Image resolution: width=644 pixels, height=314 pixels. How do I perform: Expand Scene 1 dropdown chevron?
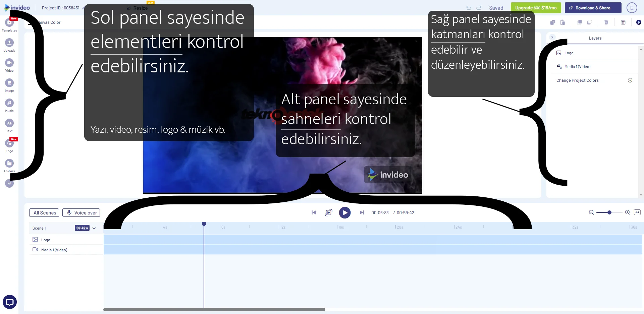point(94,228)
